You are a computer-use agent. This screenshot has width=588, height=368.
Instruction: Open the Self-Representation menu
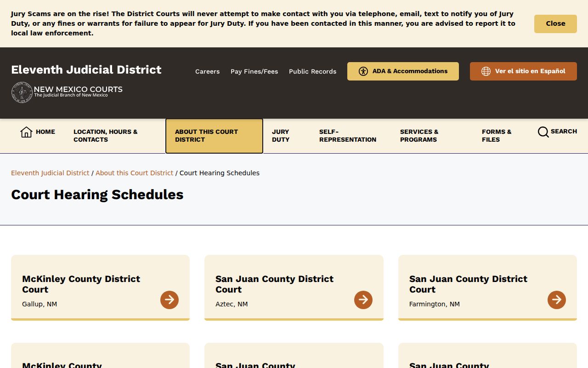(348, 136)
